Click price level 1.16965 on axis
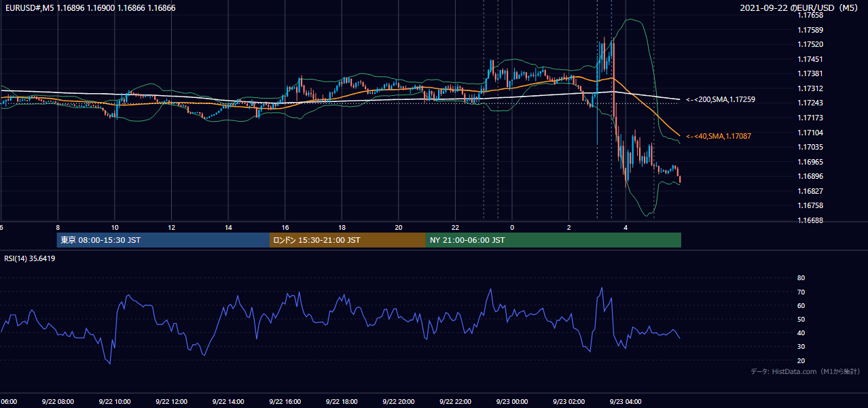Screen dimensions: 868x408 coord(810,162)
